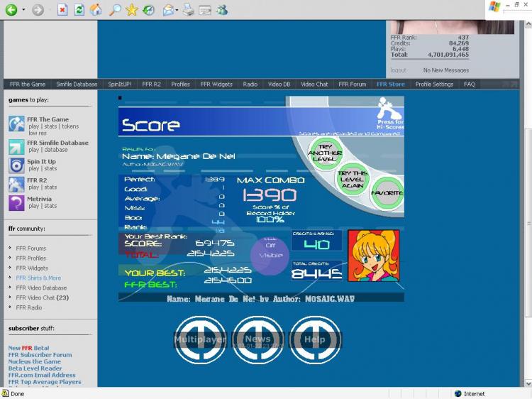
Task: Open FFR.com Email Address link
Action: tap(42, 376)
